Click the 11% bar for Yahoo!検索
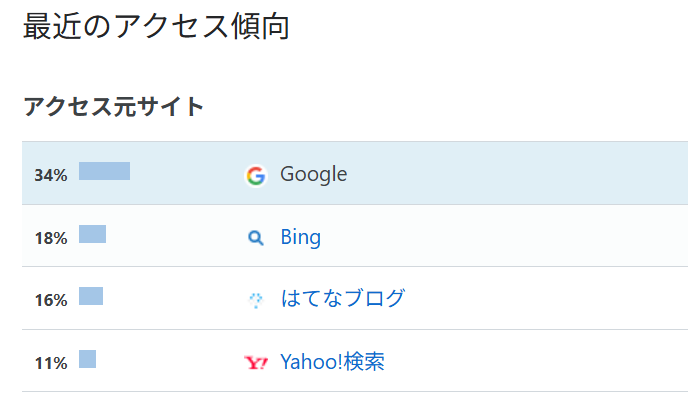 pyautogui.click(x=87, y=359)
